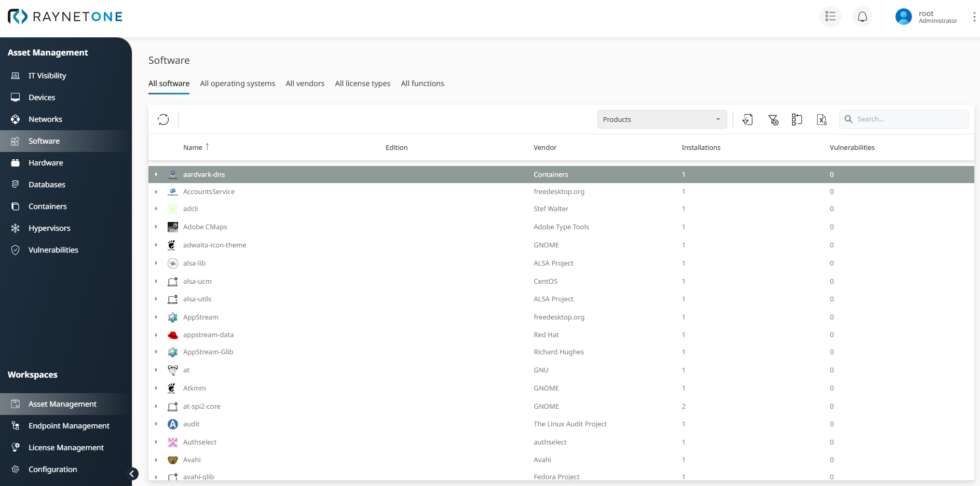Image resolution: width=980 pixels, height=486 pixels.
Task: Sort by the Installations column header
Action: 701,148
